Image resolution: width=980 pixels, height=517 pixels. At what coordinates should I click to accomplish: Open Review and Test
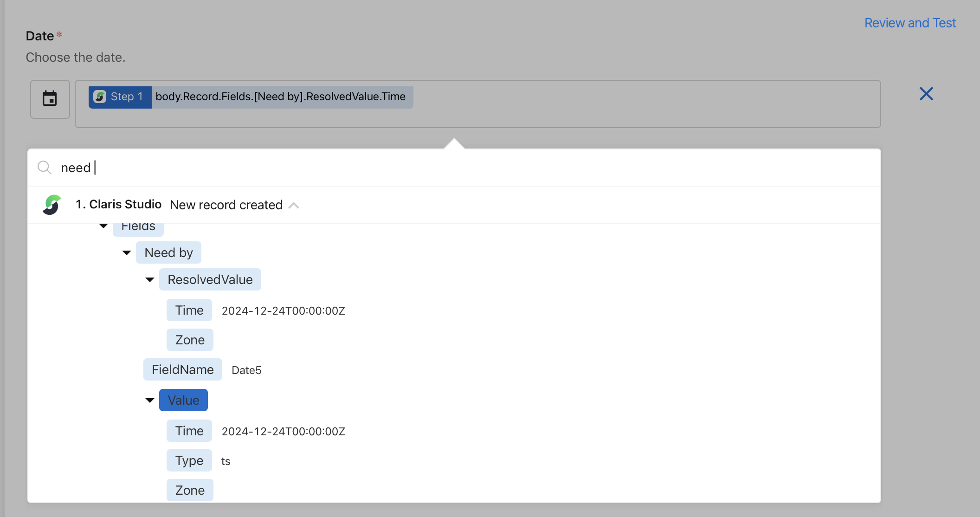[x=910, y=22]
